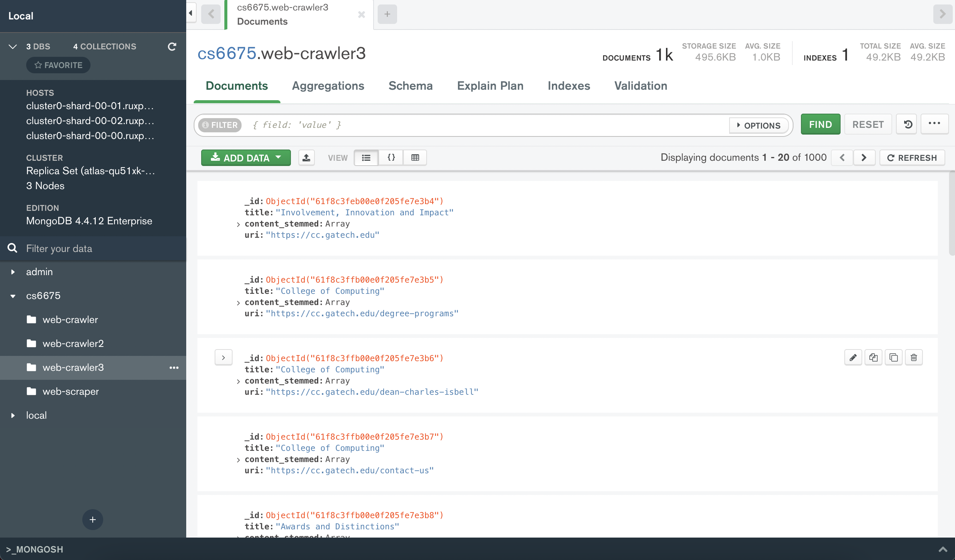This screenshot has width=955, height=560.
Task: Click the next page navigation arrow
Action: pos(864,157)
